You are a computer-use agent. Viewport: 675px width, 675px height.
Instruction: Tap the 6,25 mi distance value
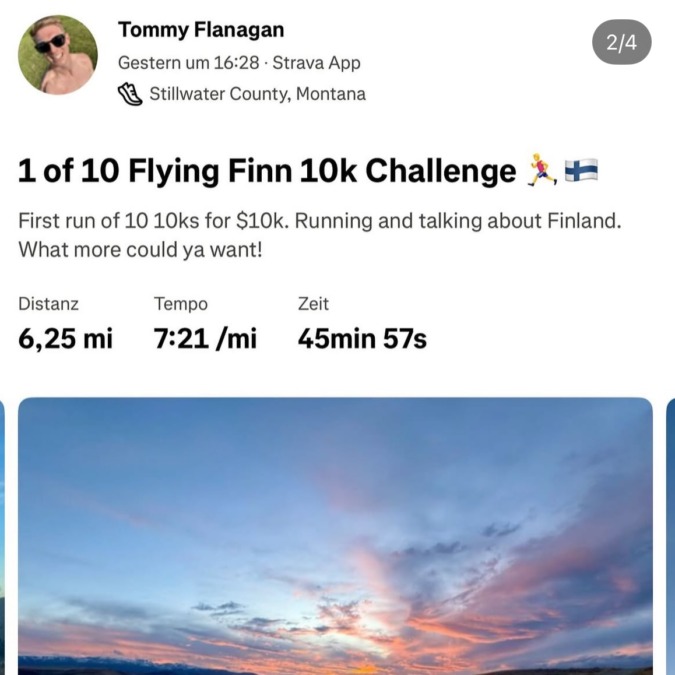coord(66,339)
